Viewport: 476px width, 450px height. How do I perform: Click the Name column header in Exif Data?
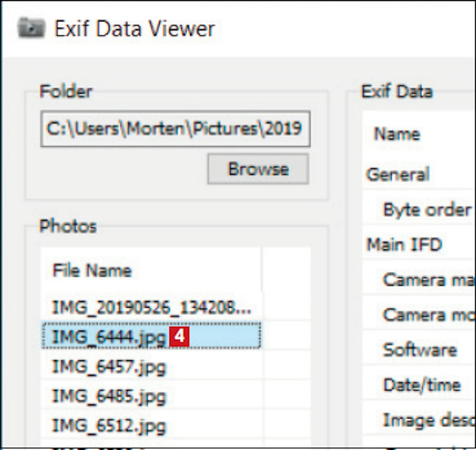pyautogui.click(x=397, y=134)
